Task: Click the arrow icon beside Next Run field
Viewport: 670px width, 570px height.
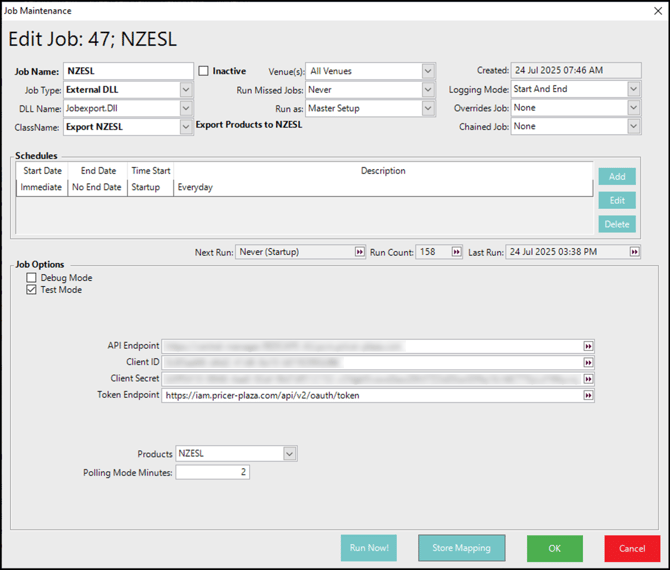Action: pyautogui.click(x=360, y=252)
